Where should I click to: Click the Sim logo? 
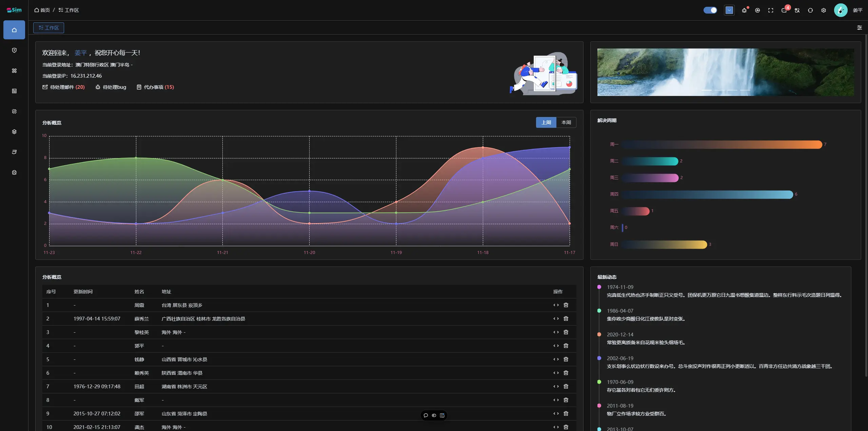pyautogui.click(x=14, y=10)
